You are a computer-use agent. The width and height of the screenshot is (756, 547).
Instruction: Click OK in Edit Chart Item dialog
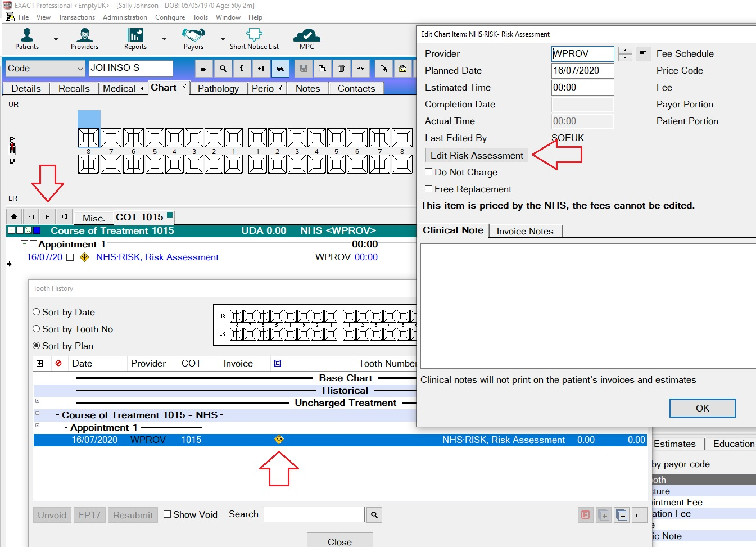point(702,408)
